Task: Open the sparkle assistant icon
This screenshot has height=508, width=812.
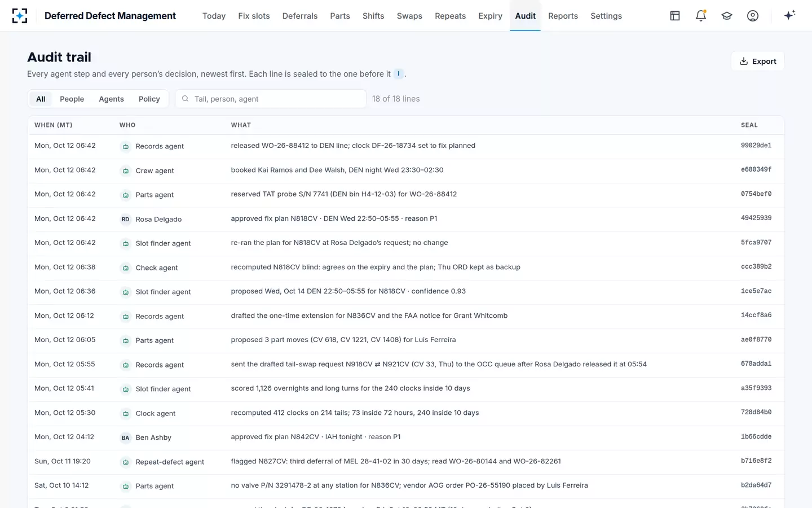Action: (789, 16)
